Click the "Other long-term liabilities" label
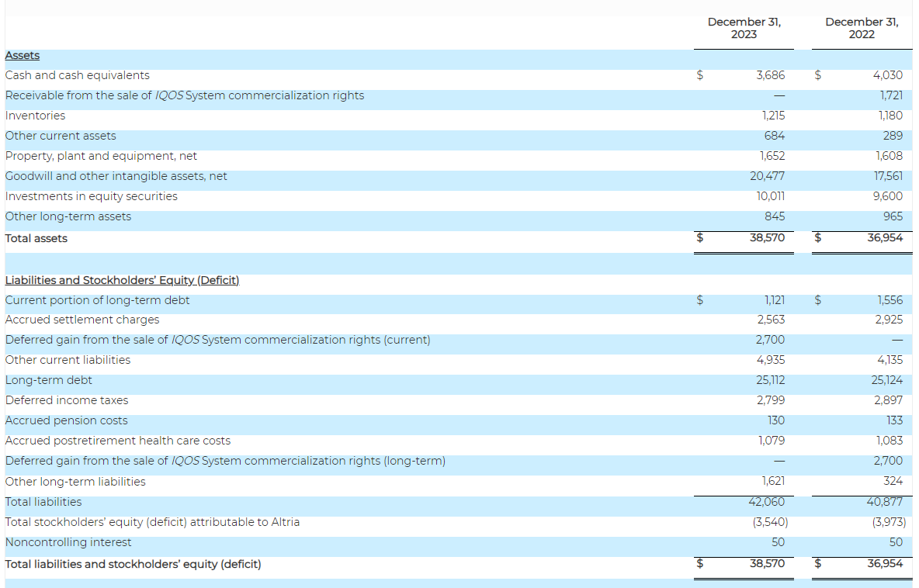The height and width of the screenshot is (588, 919). [75, 482]
